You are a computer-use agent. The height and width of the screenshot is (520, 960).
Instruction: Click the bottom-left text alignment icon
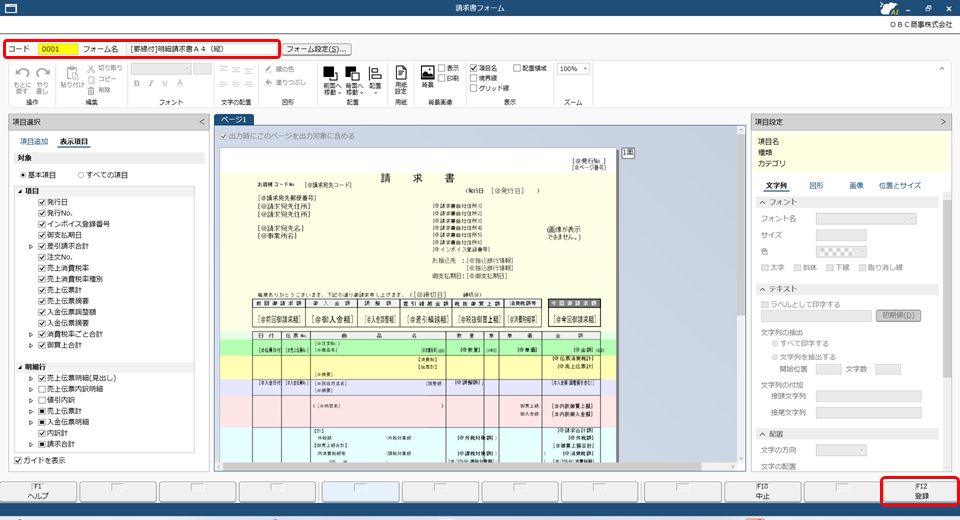[x=223, y=85]
